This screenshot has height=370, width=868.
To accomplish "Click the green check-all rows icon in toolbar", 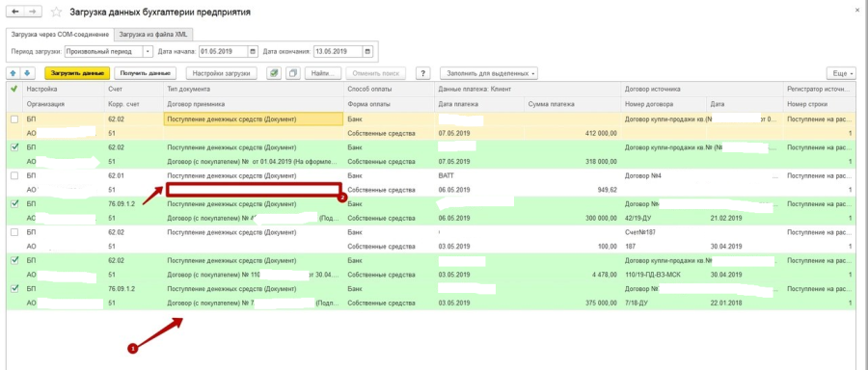I will click(x=274, y=73).
